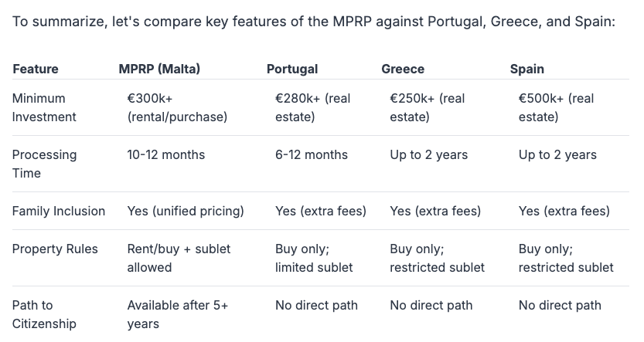Screen dimensions: 644x342
Task: Click the Minimum Investment row label
Action: [44, 107]
